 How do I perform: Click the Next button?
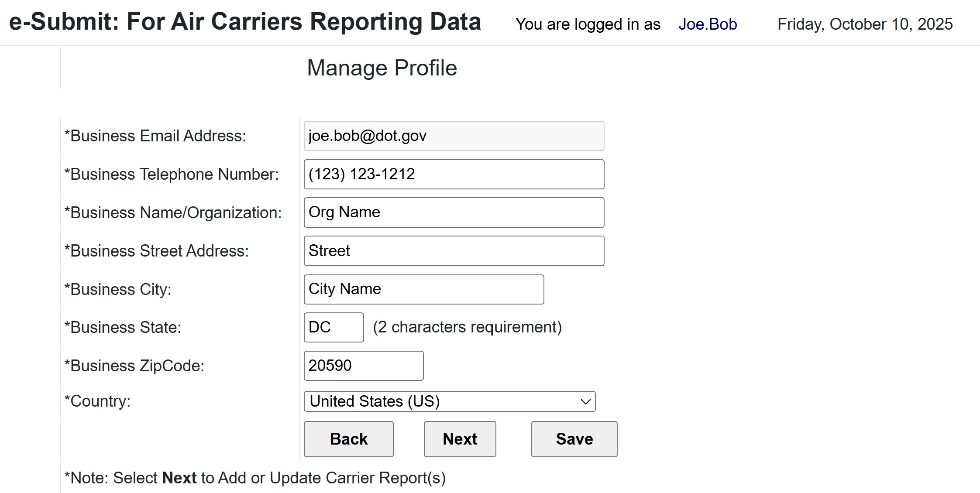[459, 439]
